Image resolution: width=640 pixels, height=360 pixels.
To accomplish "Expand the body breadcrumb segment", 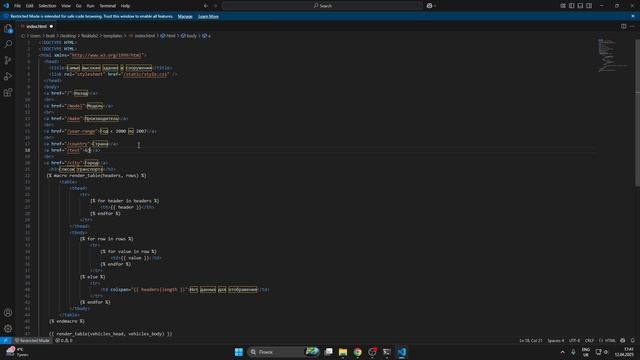I will coord(189,36).
